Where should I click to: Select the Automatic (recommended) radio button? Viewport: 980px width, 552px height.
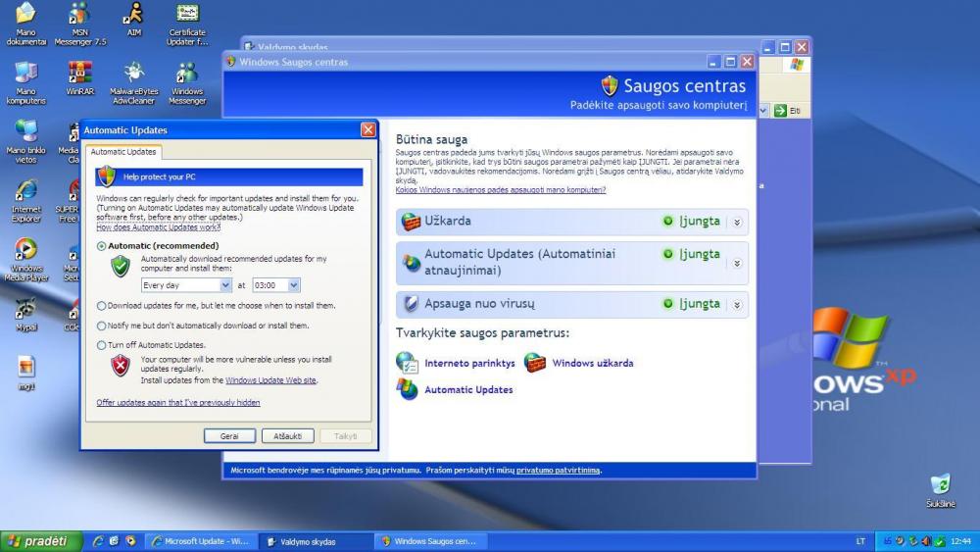(102, 246)
